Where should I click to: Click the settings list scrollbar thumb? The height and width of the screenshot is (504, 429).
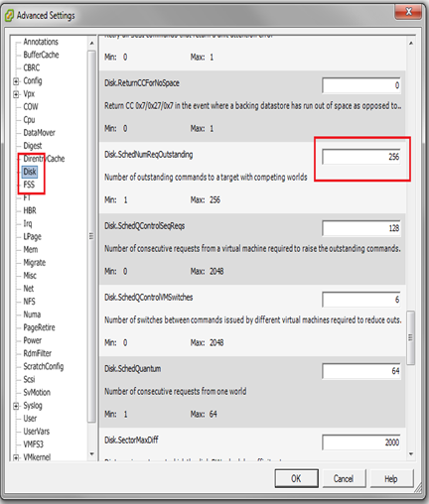coord(410,337)
